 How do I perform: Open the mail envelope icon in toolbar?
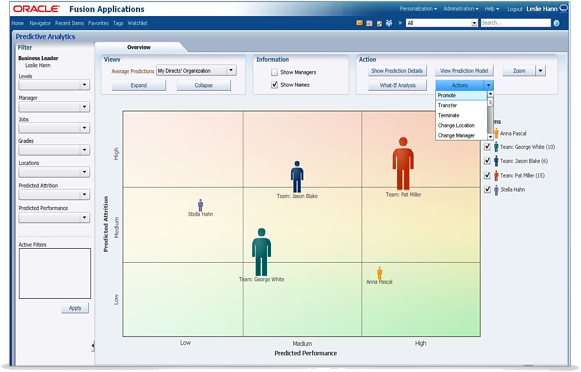359,23
